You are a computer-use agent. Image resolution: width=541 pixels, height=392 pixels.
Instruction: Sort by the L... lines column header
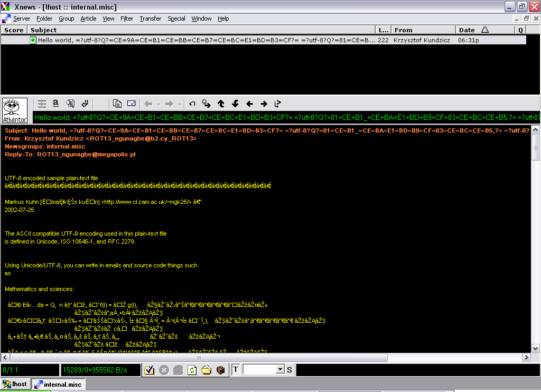384,30
